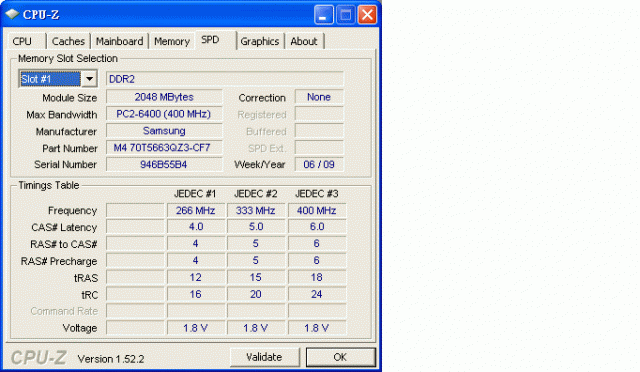
Task: Select the SPD tab
Action: 215,40
